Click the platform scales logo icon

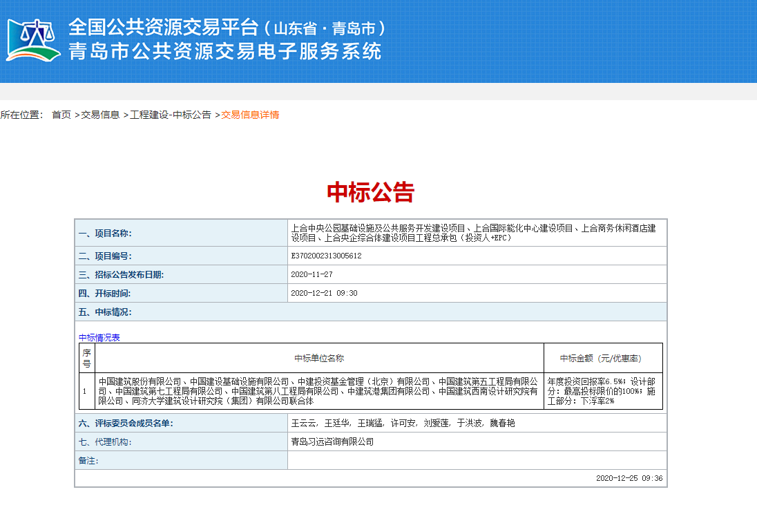(33, 40)
